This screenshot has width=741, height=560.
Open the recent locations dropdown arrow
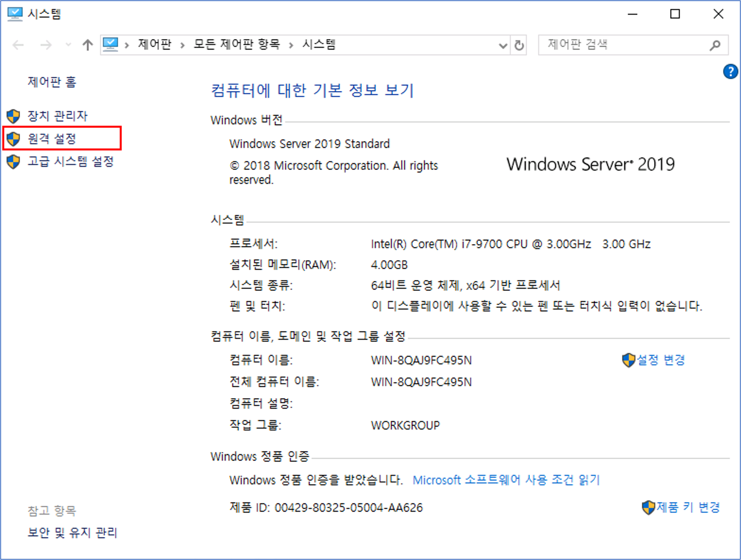(x=68, y=45)
